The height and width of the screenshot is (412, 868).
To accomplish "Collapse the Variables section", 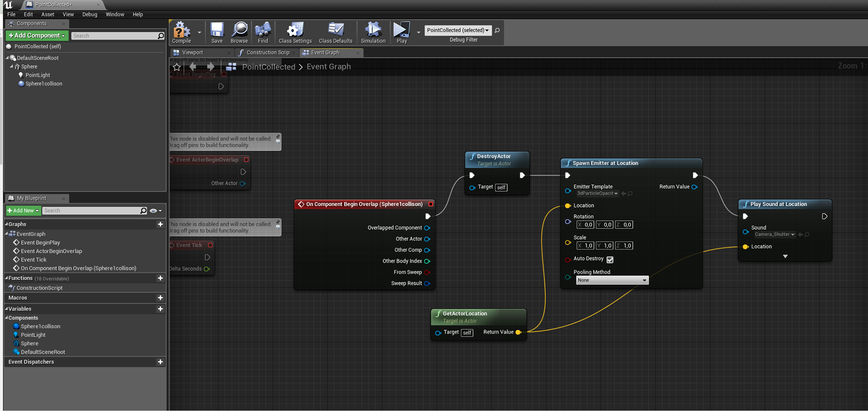I will [x=6, y=309].
